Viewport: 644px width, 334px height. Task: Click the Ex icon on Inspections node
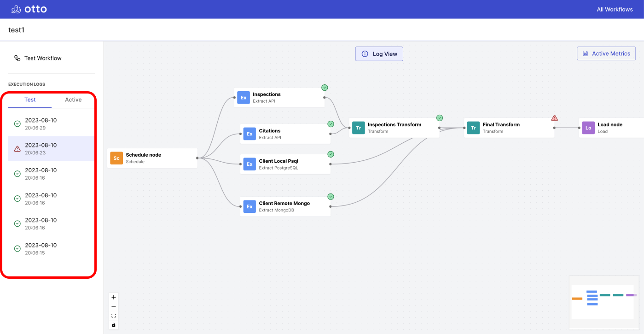point(244,97)
